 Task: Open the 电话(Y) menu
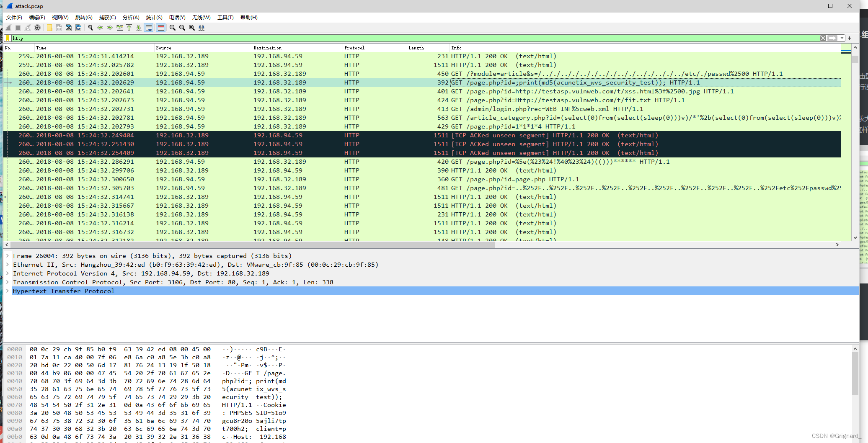coord(177,18)
